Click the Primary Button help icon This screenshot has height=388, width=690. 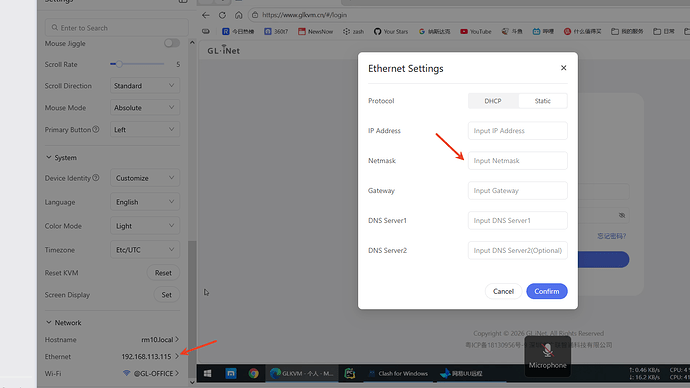96,129
